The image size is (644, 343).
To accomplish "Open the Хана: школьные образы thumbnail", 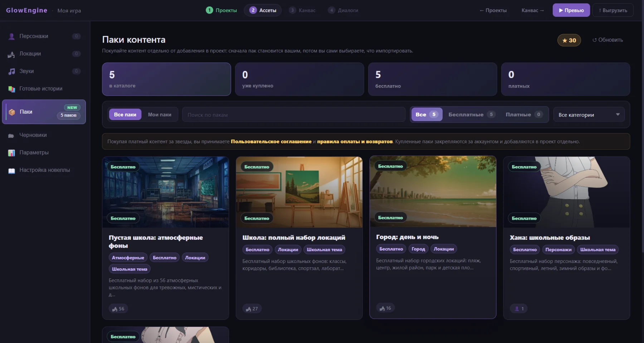I will (x=567, y=192).
